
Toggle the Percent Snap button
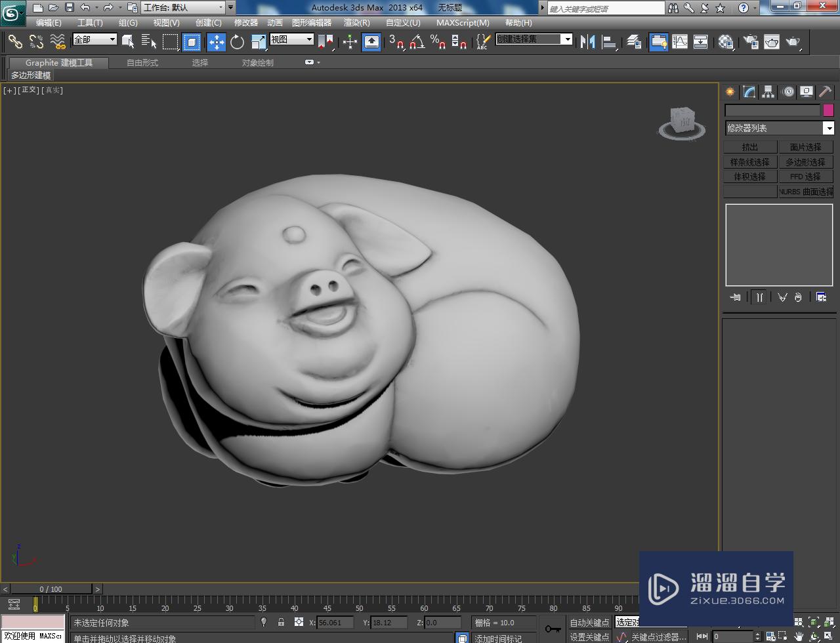click(438, 42)
